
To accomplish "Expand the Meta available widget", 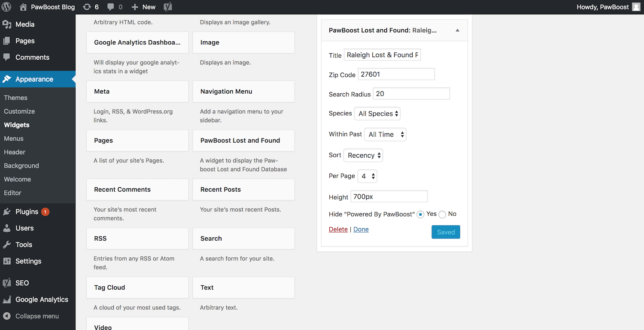I will point(137,92).
